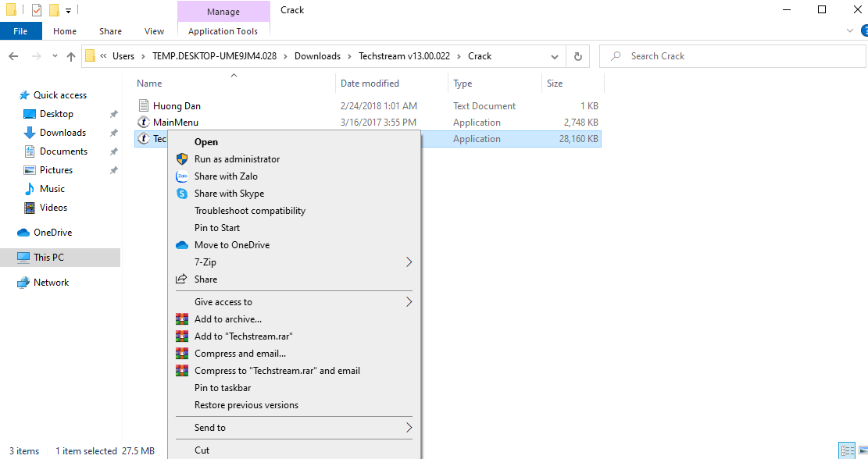Click the up arrow navigation button
The width and height of the screenshot is (868, 459).
click(71, 56)
